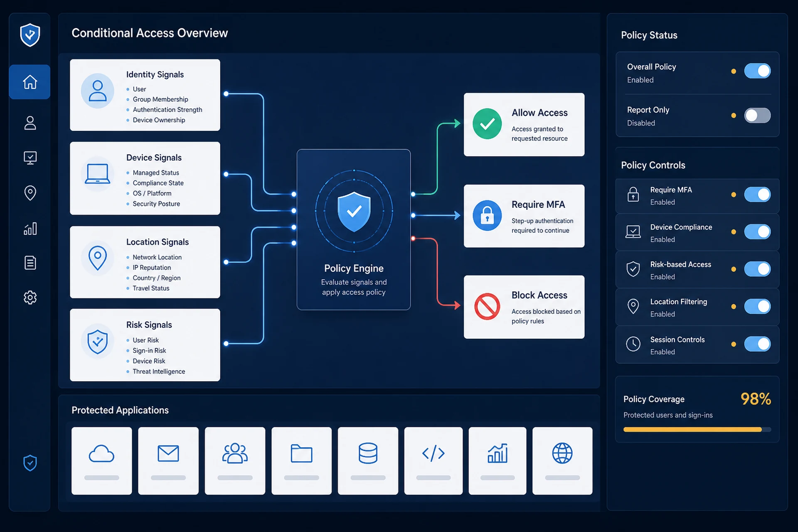The height and width of the screenshot is (532, 798).
Task: Open the code brackets application tile
Action: pyautogui.click(x=433, y=461)
